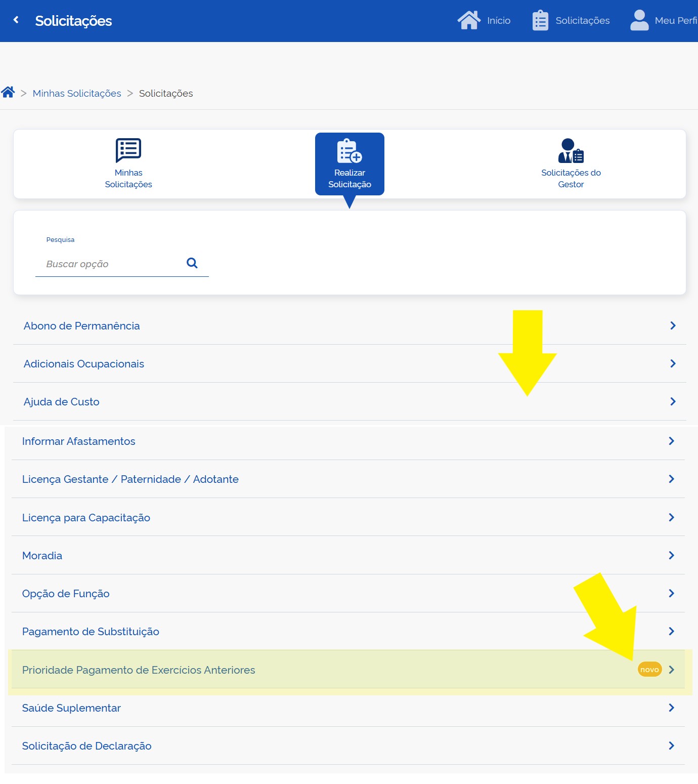Expand the Ajuda de Custo chevron
This screenshot has height=784, width=698.
(x=673, y=402)
